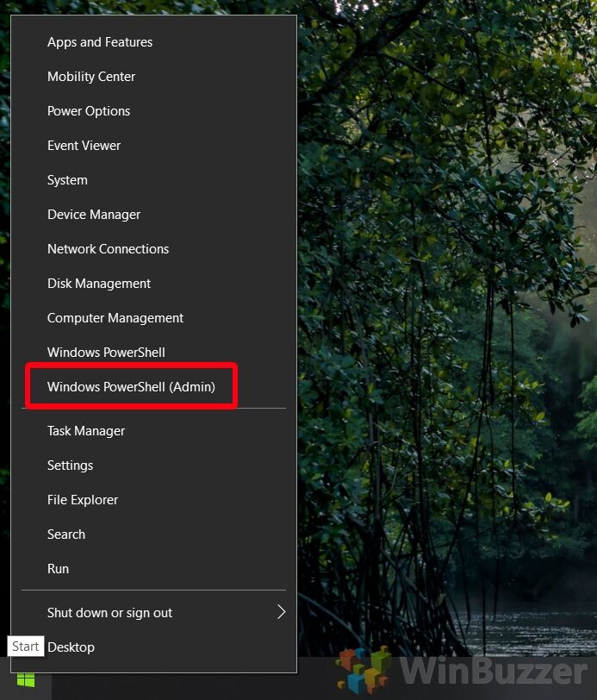
Task: Open the System entry
Action: [154, 180]
